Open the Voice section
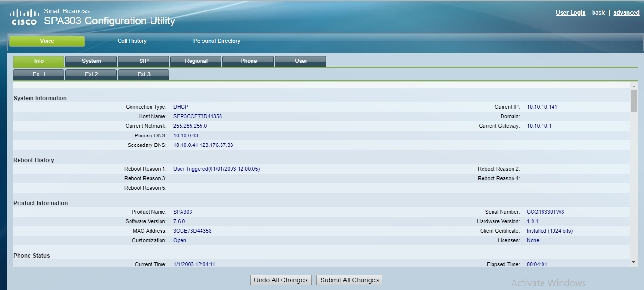644x290 pixels. (47, 41)
